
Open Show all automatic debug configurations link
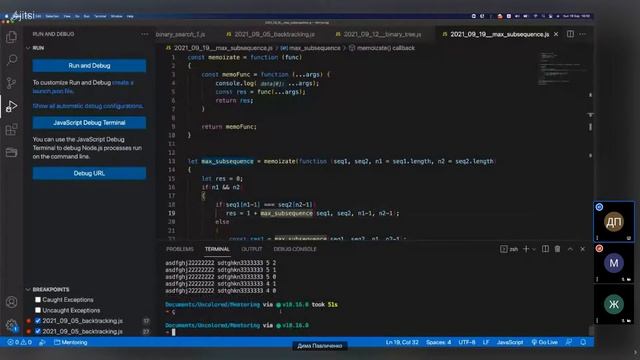(x=88, y=106)
